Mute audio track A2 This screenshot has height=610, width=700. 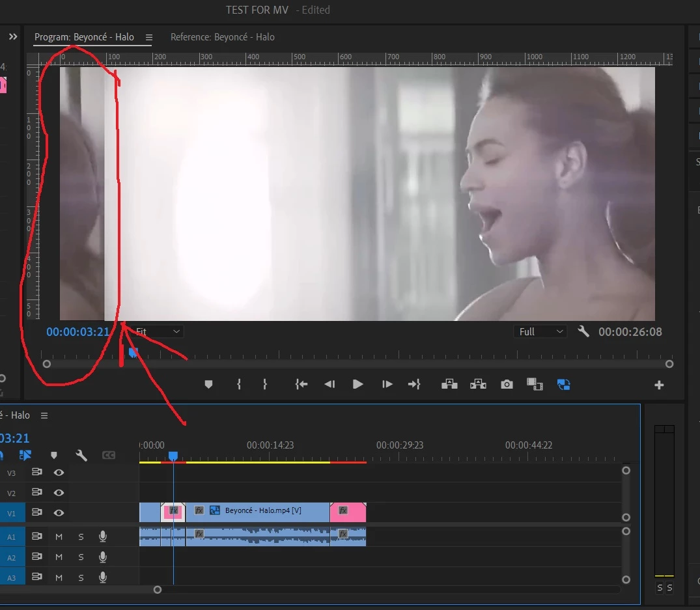pyautogui.click(x=59, y=557)
